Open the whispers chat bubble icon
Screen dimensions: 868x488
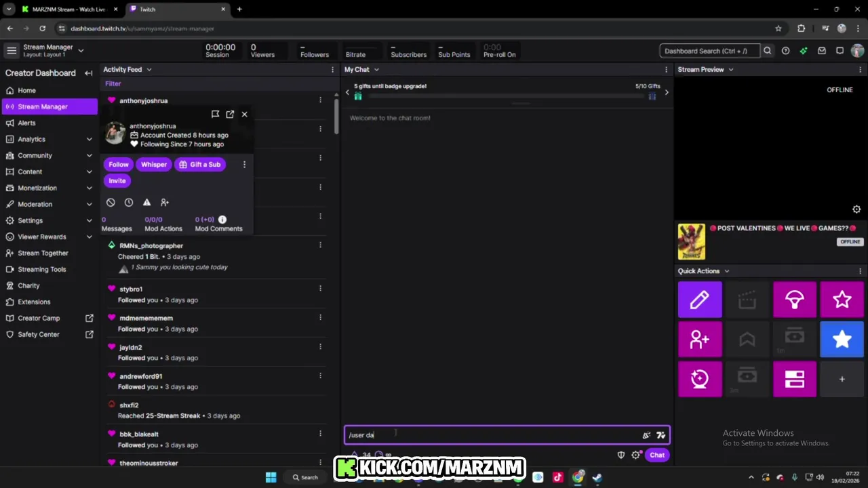point(840,51)
